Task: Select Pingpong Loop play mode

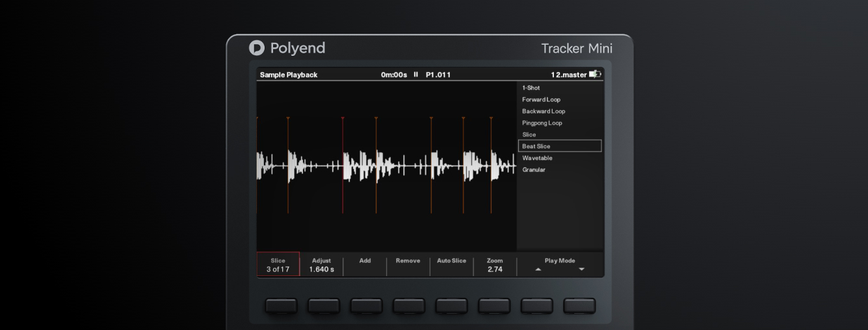Action: [542, 123]
